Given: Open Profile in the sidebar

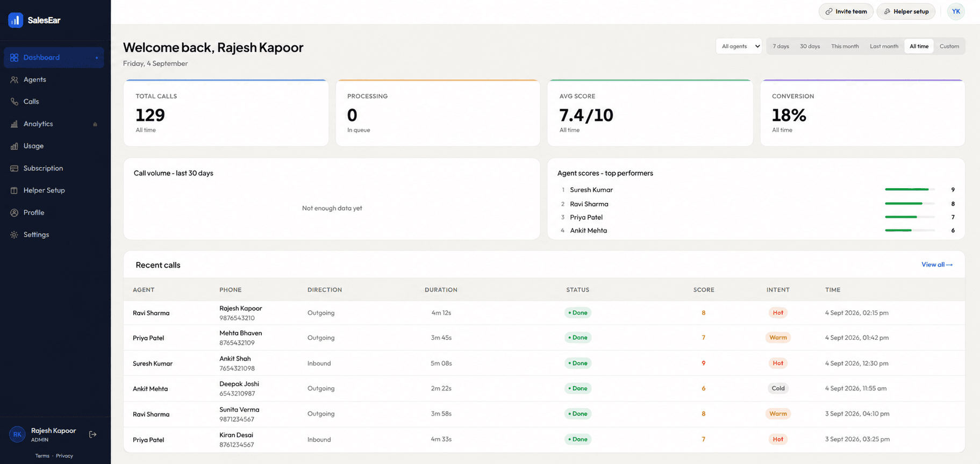Looking at the screenshot, I should [54, 212].
